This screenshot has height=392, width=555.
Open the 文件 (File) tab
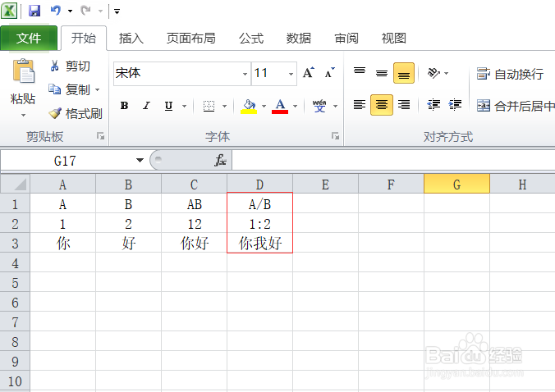click(29, 38)
